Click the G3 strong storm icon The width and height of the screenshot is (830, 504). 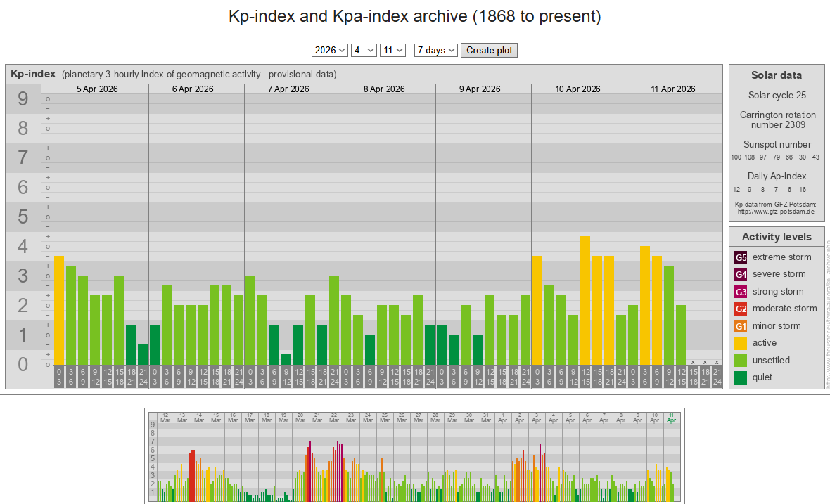coord(741,292)
